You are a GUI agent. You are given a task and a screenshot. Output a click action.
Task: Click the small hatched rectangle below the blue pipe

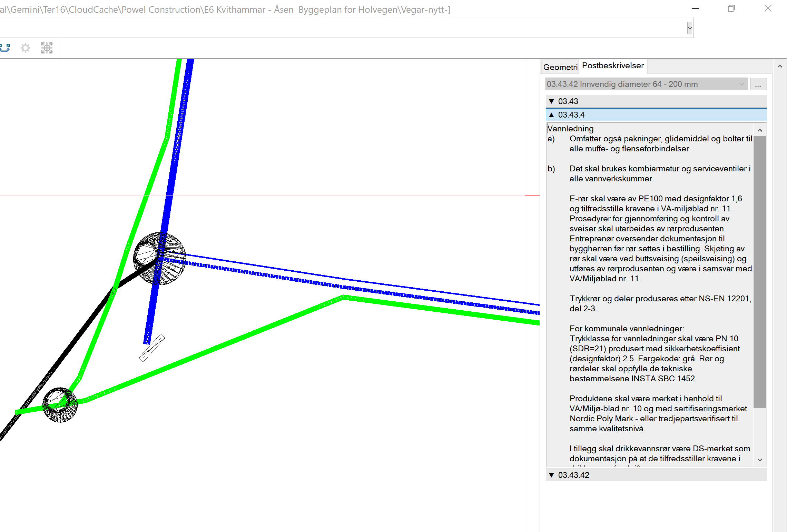tap(152, 348)
